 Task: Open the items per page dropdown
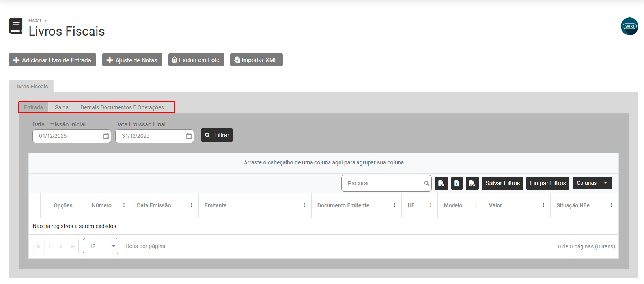point(101,246)
